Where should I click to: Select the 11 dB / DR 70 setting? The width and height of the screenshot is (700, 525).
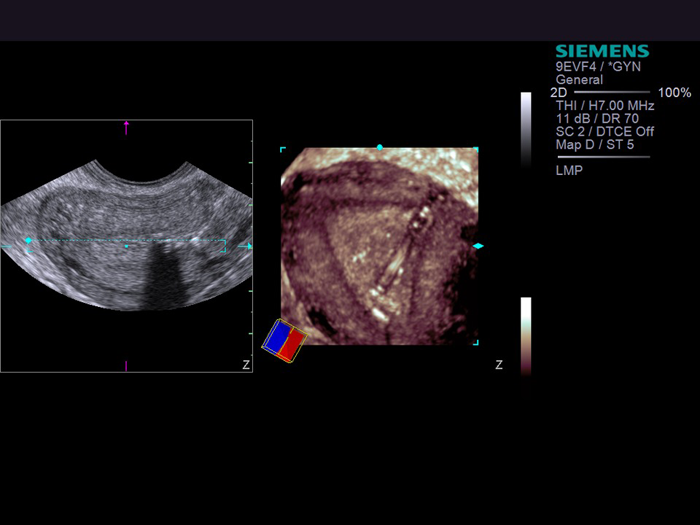pos(597,119)
